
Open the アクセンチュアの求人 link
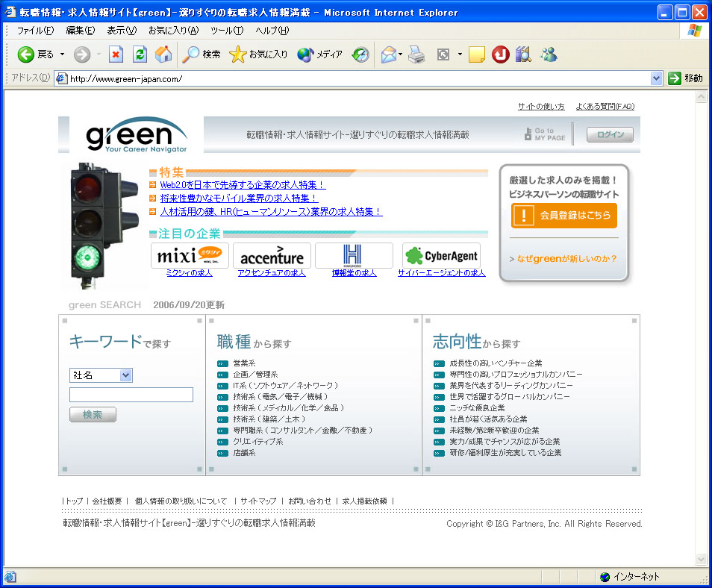click(272, 273)
